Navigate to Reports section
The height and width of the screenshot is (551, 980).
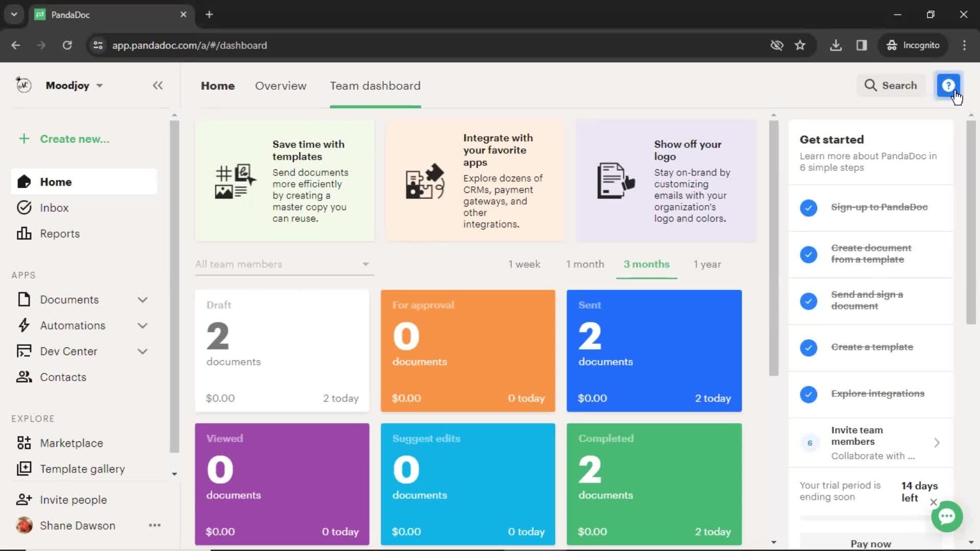(60, 234)
